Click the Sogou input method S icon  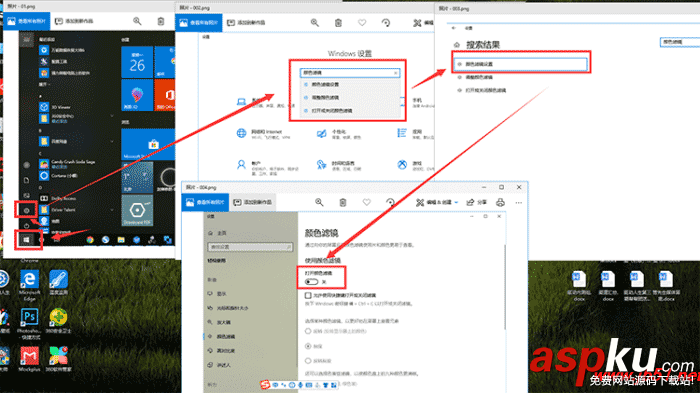(x=265, y=384)
